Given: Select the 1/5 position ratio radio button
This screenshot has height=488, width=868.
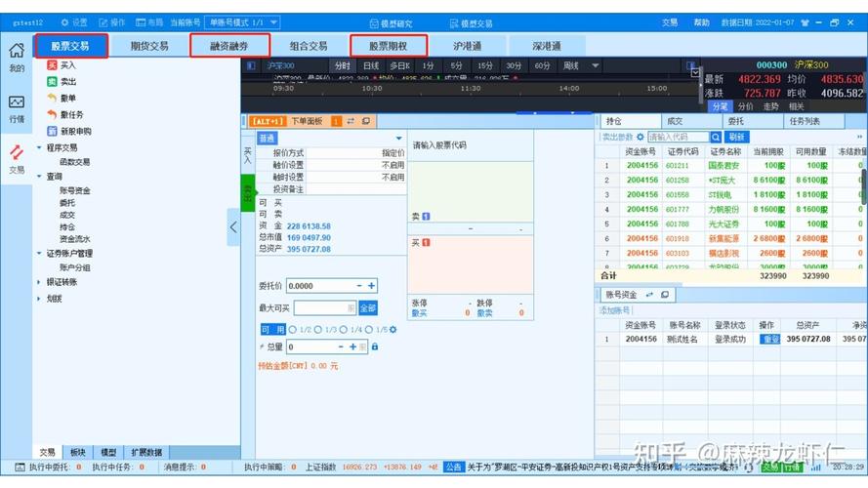Looking at the screenshot, I should tap(369, 330).
